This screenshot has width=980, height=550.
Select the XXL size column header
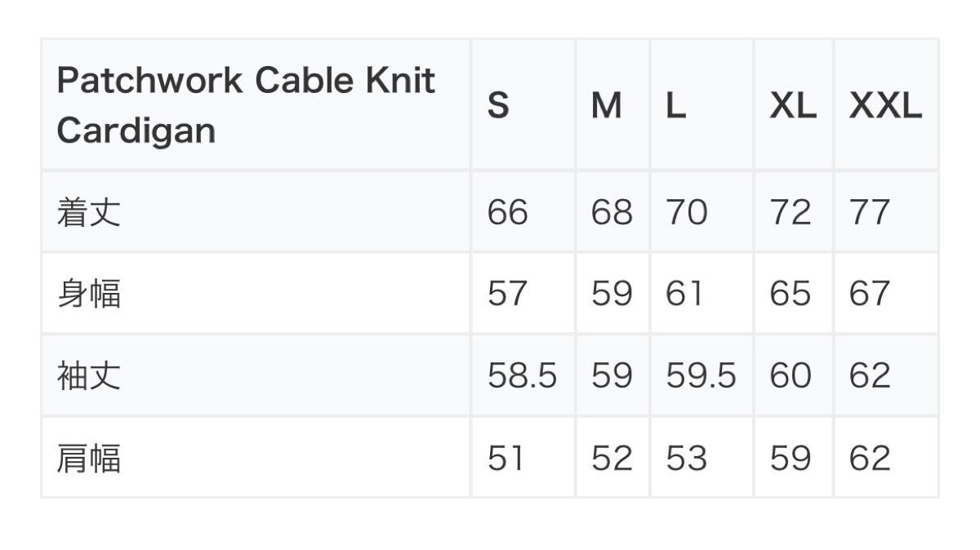point(886,105)
